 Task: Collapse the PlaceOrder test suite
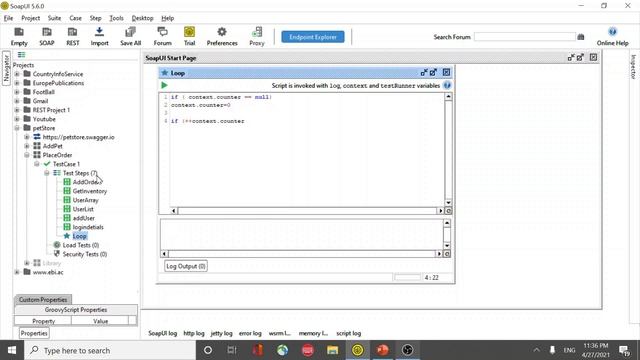point(27,155)
